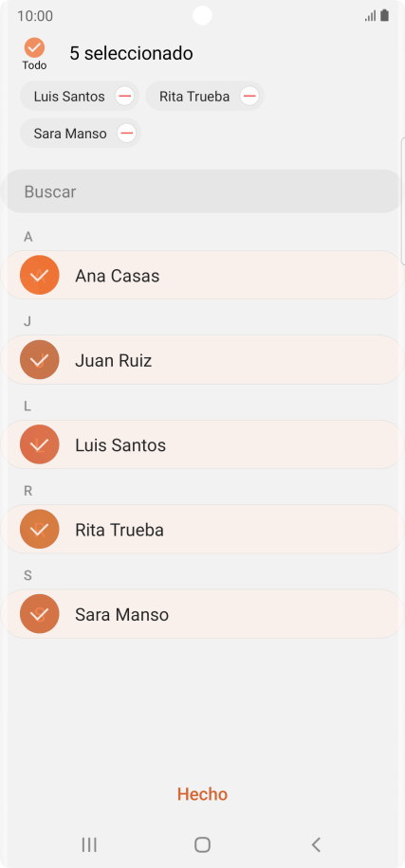Screen dimensions: 405x868
Task: Tap the battery status icon
Action: tap(384, 15)
